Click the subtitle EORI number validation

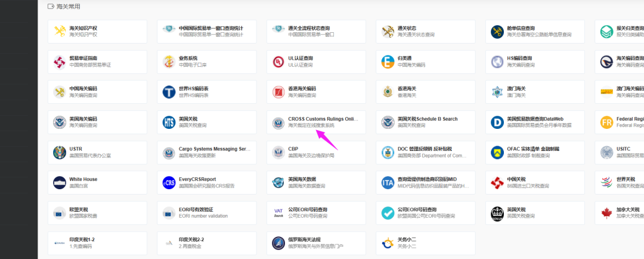203,216
